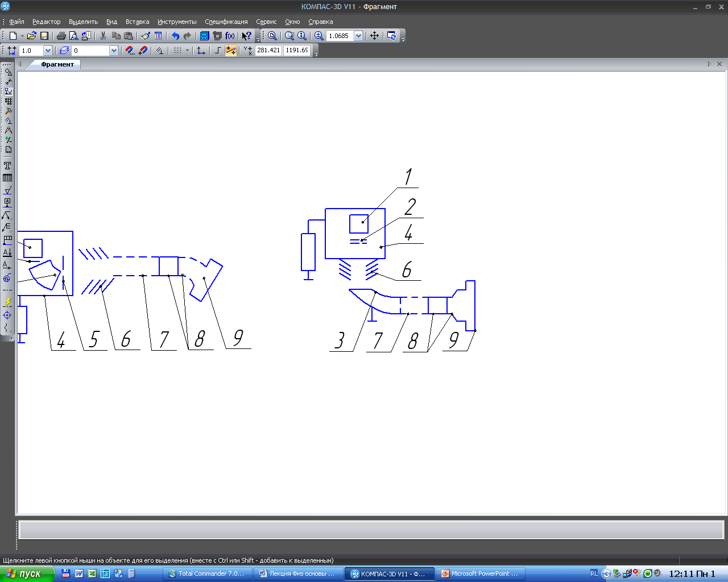Select the Center mark crosshair tool

[x=7, y=315]
